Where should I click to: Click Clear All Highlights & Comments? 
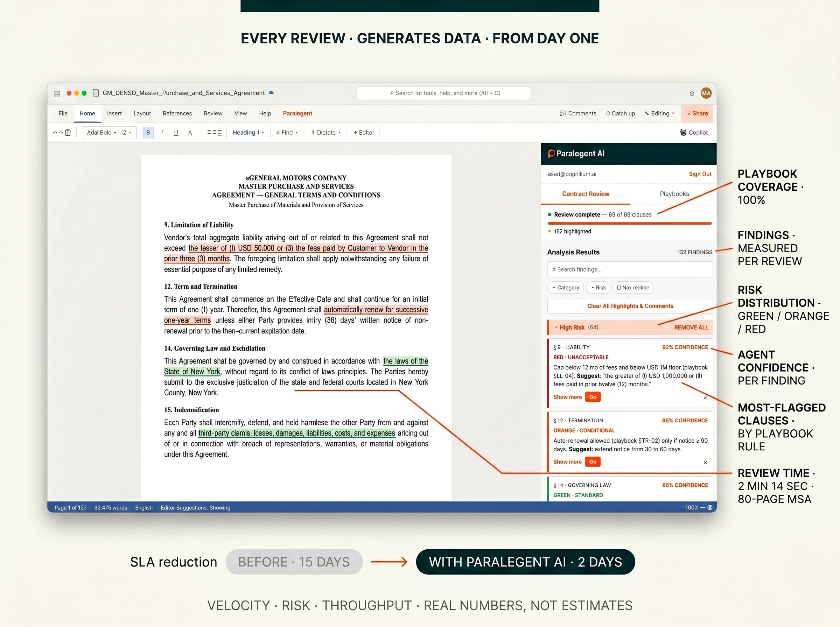[630, 306]
